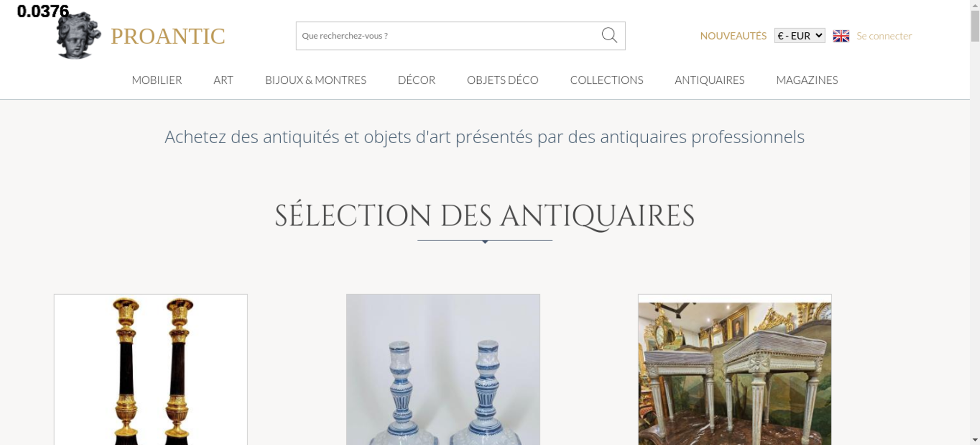Open the MOBILIER menu
Screen dimensions: 980x445
tap(157, 80)
